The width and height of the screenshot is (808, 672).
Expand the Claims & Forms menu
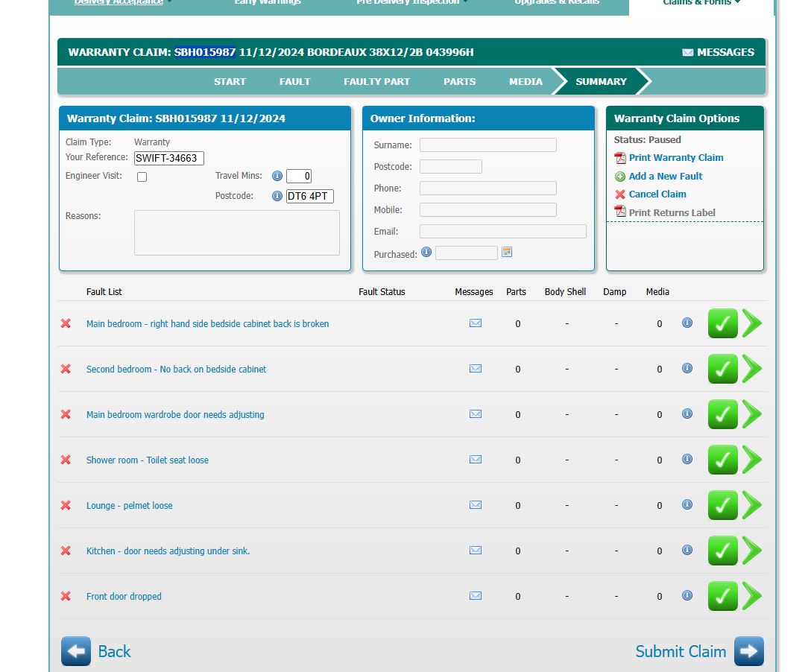(x=701, y=2)
